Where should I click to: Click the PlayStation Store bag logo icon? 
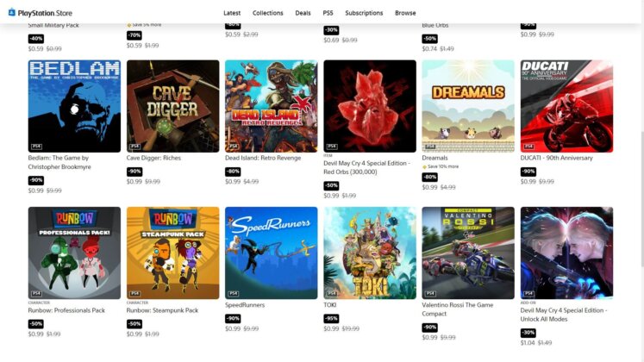click(x=12, y=12)
